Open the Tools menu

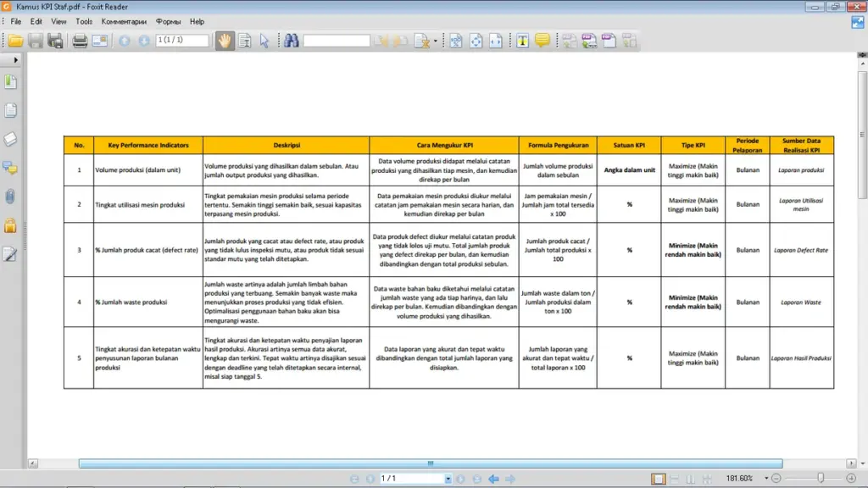coord(84,21)
